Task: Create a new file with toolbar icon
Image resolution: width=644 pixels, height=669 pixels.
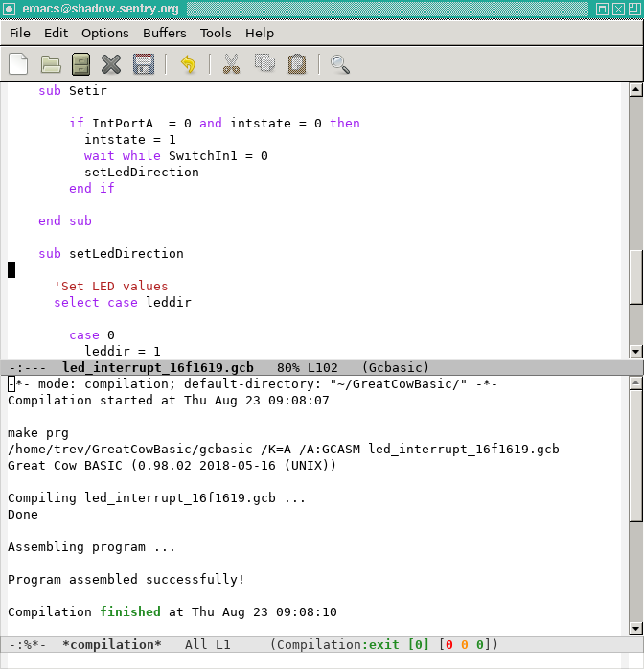Action: tap(18, 64)
